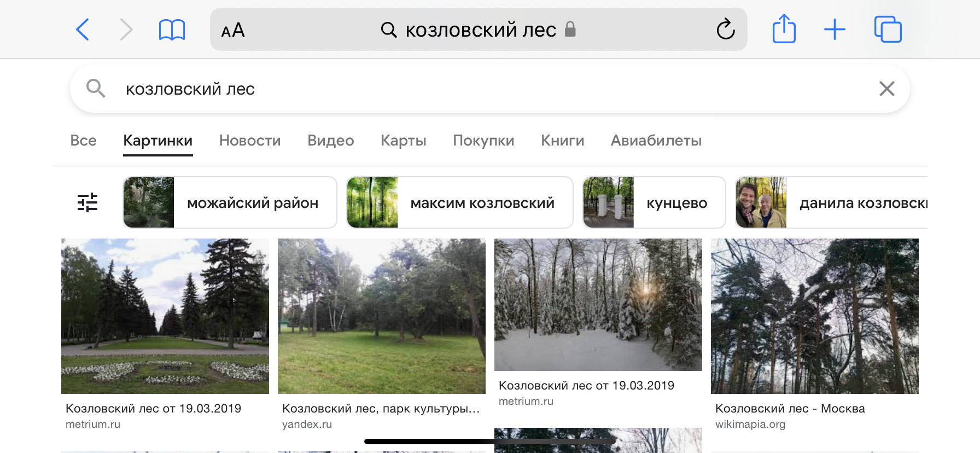Open Safari bookmarks book icon
This screenshot has height=453, width=980.
(x=172, y=30)
